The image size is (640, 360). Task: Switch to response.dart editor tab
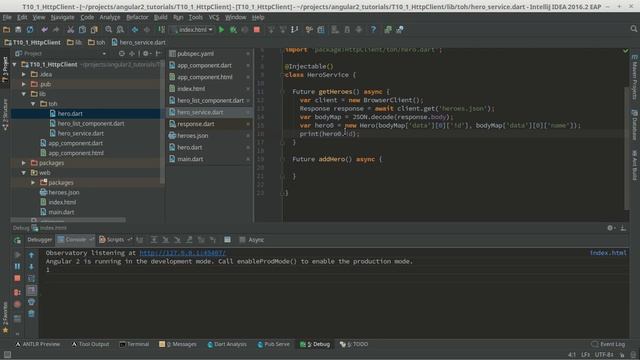click(x=210, y=124)
